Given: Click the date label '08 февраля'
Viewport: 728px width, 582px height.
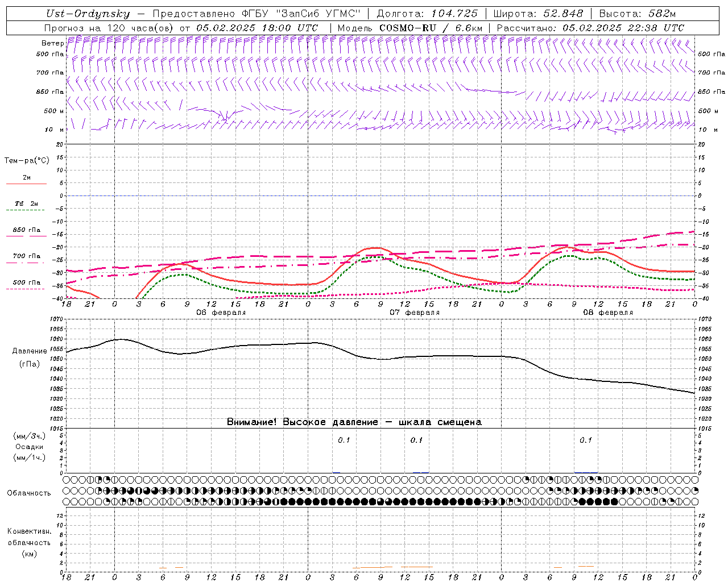Looking at the screenshot, I should click(608, 313).
